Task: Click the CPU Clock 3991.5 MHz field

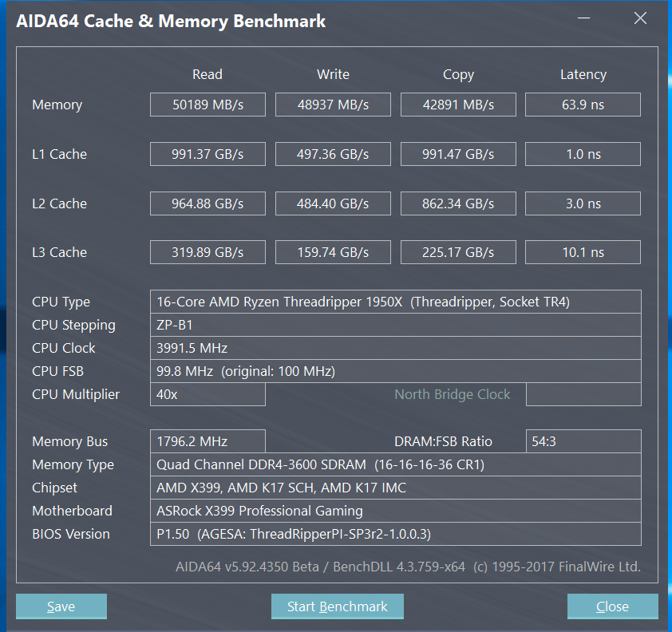Action: tap(396, 348)
